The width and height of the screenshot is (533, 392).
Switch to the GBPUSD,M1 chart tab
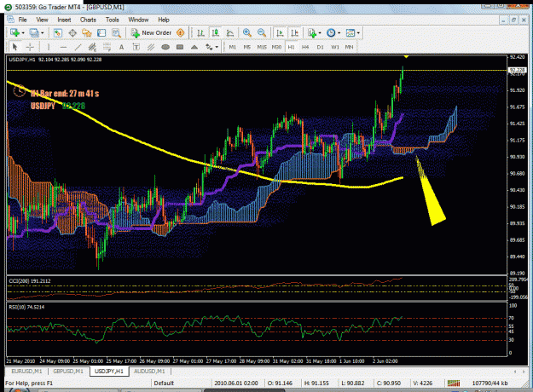click(68, 372)
